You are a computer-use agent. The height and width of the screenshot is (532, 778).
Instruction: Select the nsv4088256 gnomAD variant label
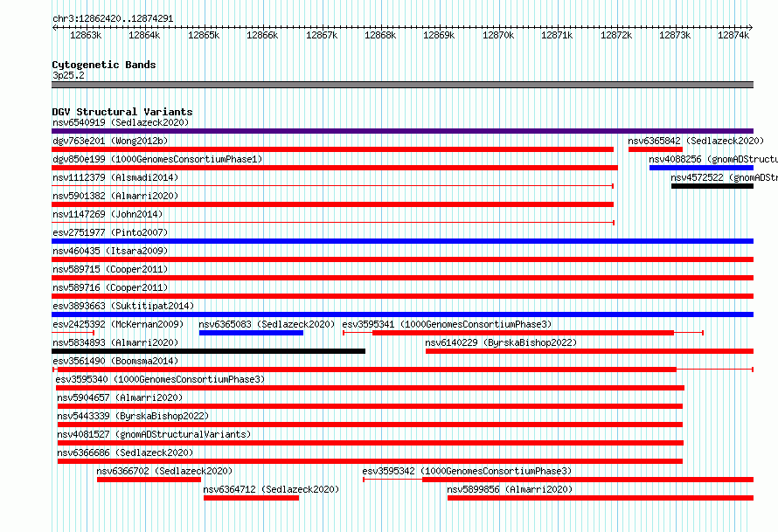pos(713,159)
